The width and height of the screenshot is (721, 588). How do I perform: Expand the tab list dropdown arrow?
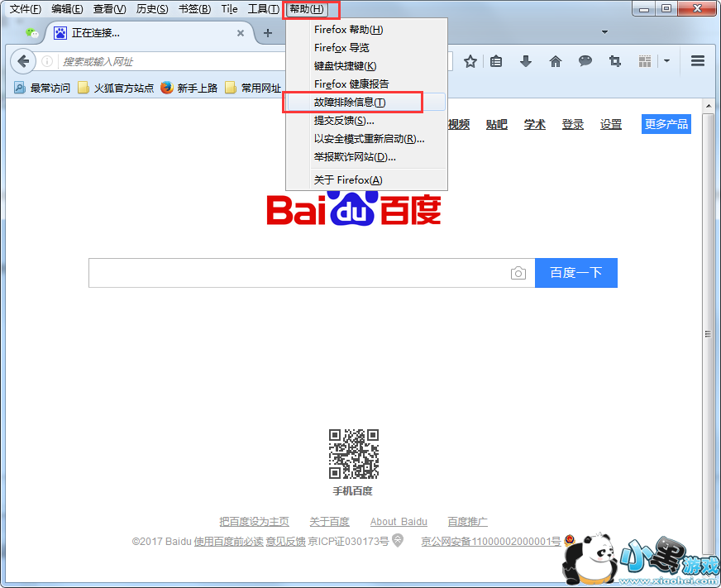(x=604, y=32)
